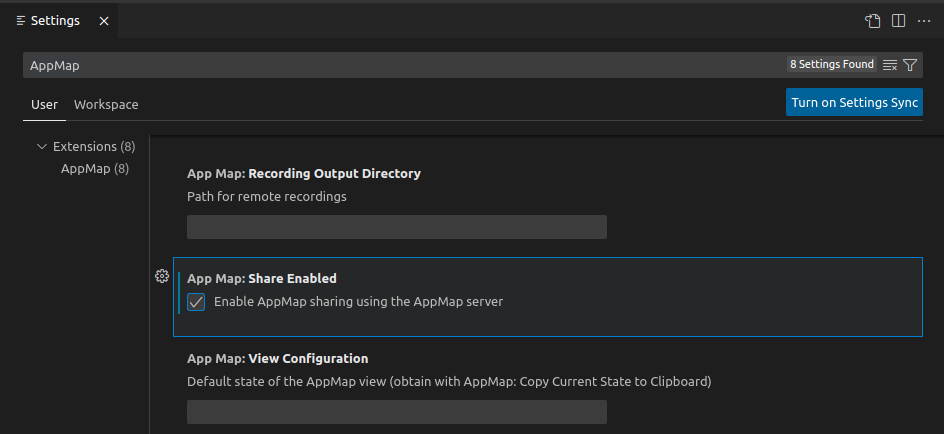Edit the View Configuration text field

[x=397, y=412]
